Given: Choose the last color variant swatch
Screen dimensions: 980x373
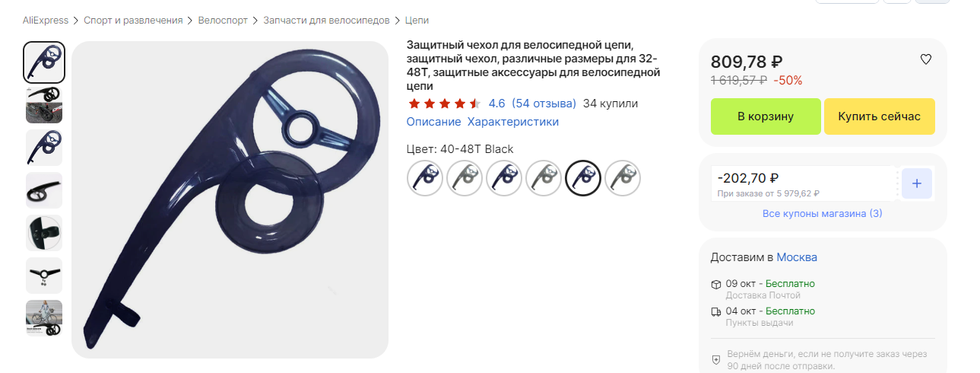Looking at the screenshot, I should coord(623,178).
